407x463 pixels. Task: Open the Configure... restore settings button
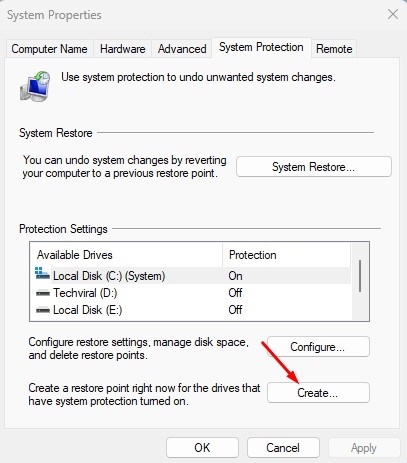coord(318,347)
